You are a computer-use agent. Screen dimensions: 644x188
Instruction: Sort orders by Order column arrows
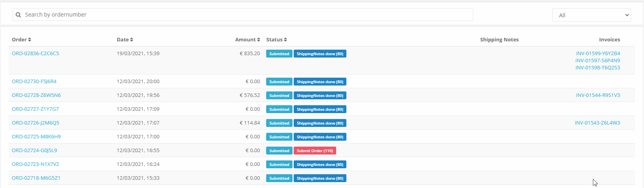pyautogui.click(x=29, y=40)
